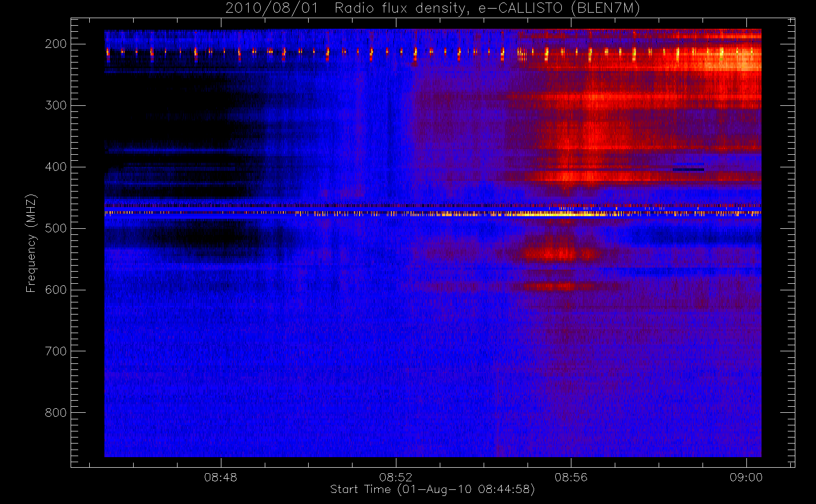Screen dimensions: 816x504
Task: Select the 600 frequency tick label
Action: click(55, 290)
